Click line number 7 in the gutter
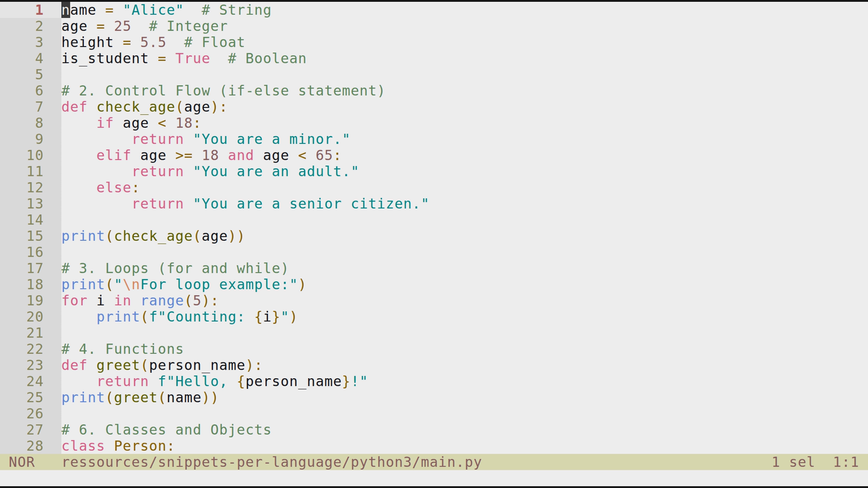The width and height of the screenshot is (868, 488). point(39,107)
